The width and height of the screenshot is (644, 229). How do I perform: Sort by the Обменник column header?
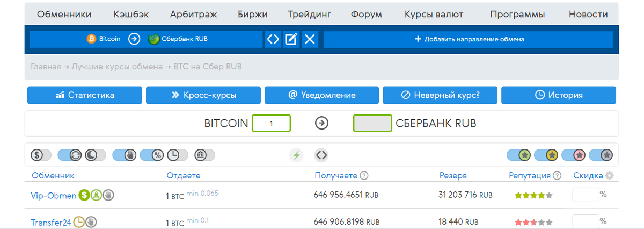coord(53,175)
